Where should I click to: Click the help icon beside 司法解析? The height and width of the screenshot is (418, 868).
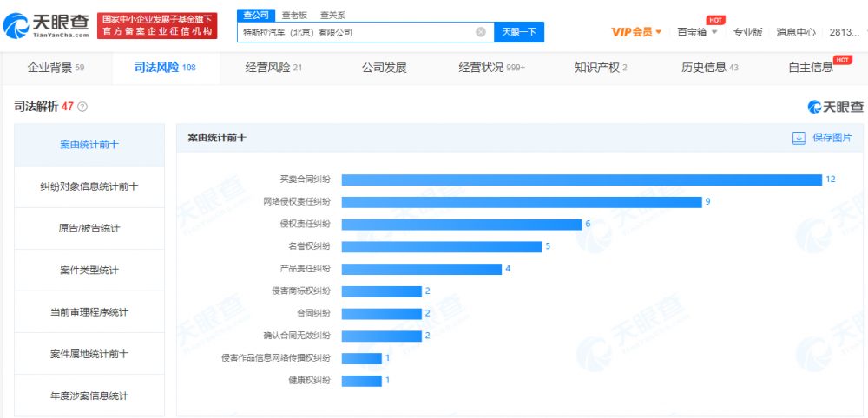[x=82, y=107]
